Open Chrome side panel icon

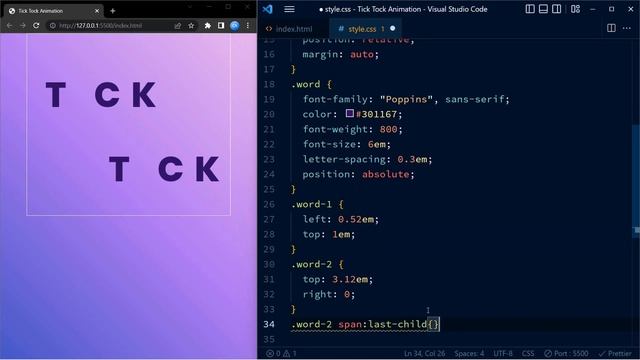point(221,25)
